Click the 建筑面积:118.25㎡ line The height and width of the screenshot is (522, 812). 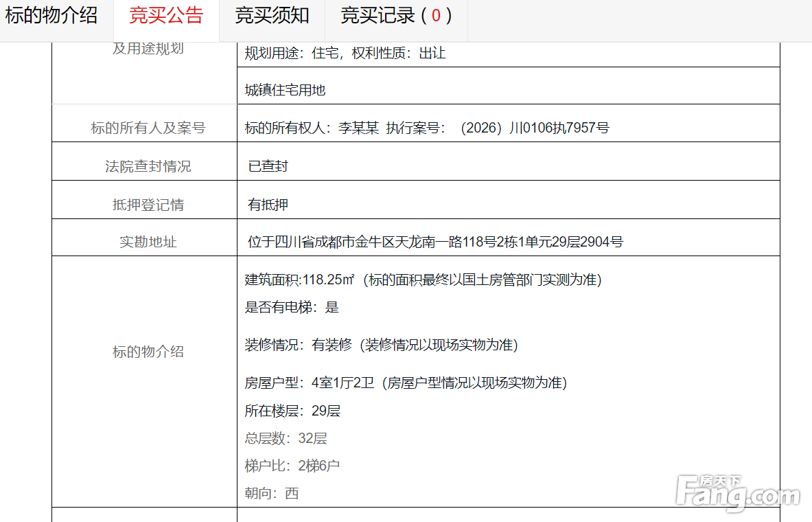pos(423,280)
